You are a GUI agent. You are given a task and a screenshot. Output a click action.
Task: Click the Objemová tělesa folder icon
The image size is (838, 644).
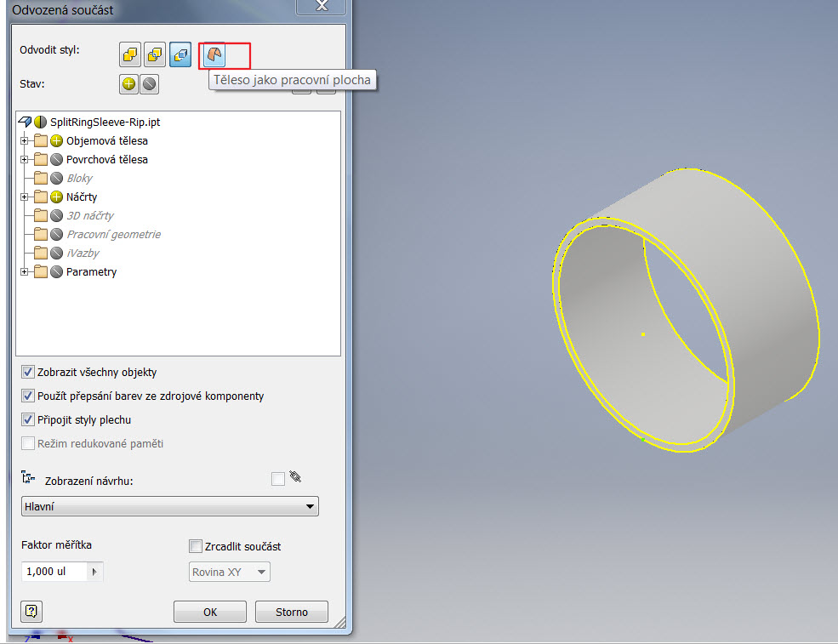(x=41, y=141)
